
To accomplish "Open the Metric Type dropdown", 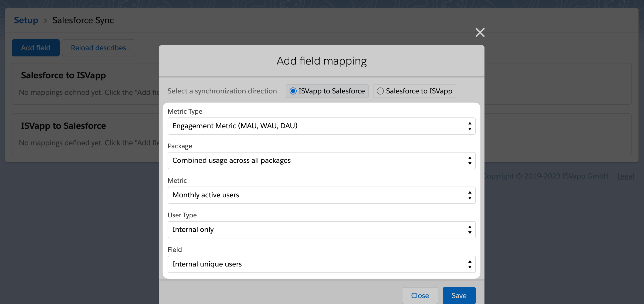I will coord(321,126).
